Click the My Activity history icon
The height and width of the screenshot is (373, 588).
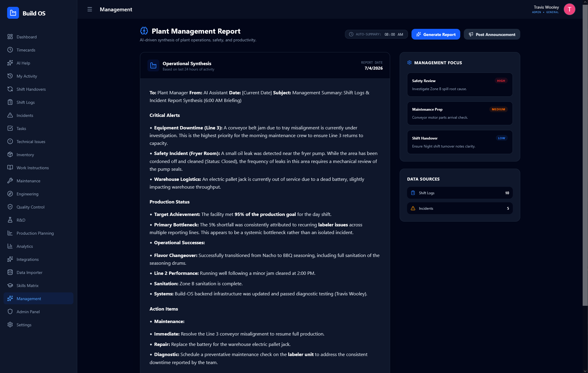(10, 76)
